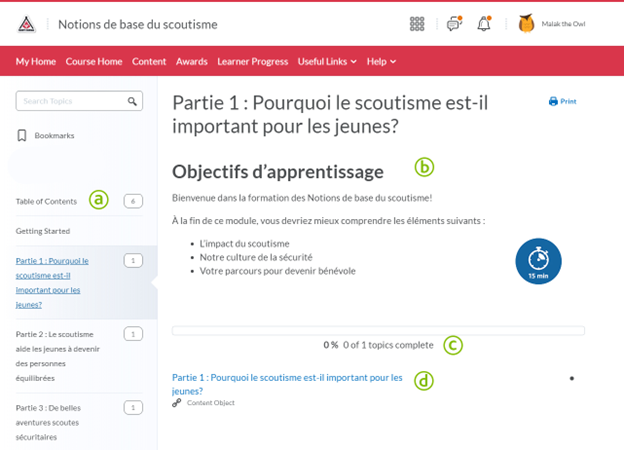Screen dimensions: 624x450
Task: Go to the Content menu item
Action: tap(149, 61)
